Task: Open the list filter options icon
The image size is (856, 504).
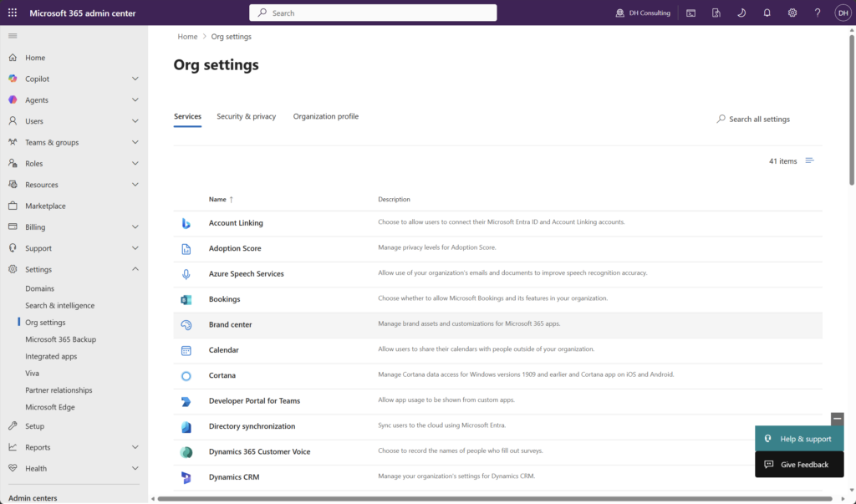Action: click(809, 160)
